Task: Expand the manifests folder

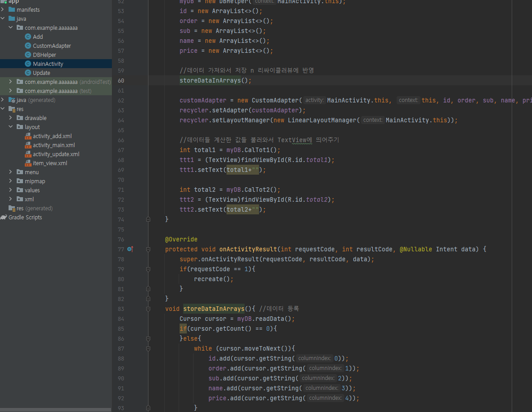Action: pyautogui.click(x=2, y=9)
